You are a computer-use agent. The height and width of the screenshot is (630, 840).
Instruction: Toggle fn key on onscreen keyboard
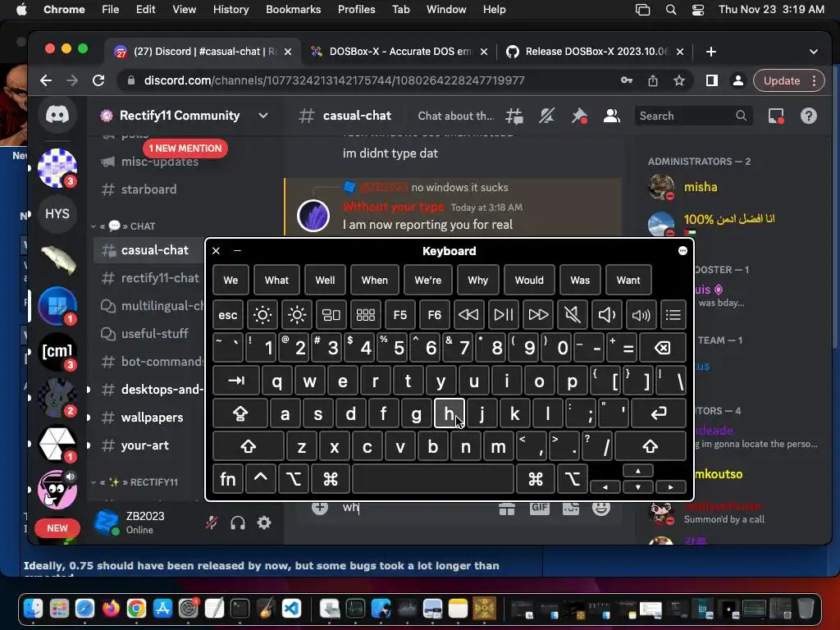pos(228,478)
